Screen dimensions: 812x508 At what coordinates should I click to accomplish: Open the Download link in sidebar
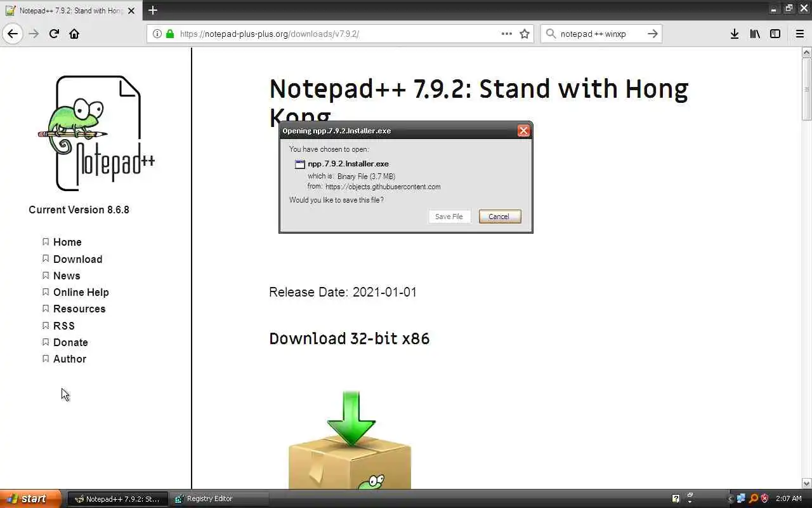(x=77, y=259)
